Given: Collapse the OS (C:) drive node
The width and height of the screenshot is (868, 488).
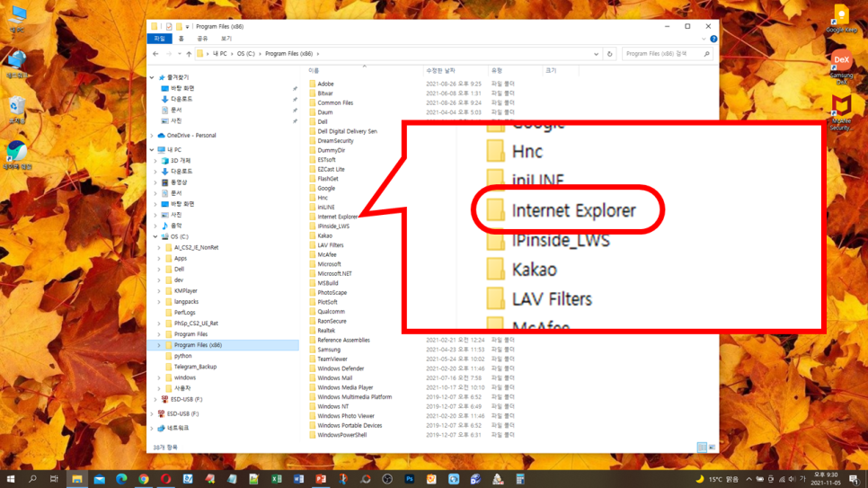Looking at the screenshot, I should [x=155, y=236].
